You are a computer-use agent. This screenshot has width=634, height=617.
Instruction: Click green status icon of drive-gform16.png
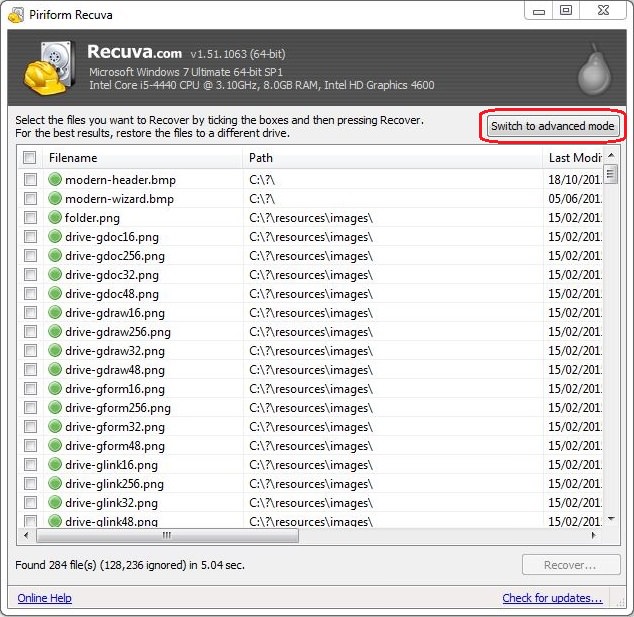coord(55,388)
